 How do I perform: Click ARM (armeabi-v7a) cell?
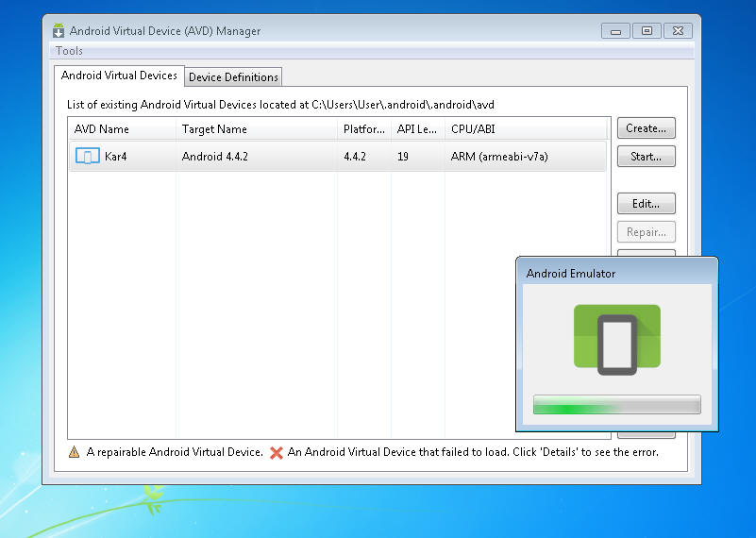coord(499,157)
